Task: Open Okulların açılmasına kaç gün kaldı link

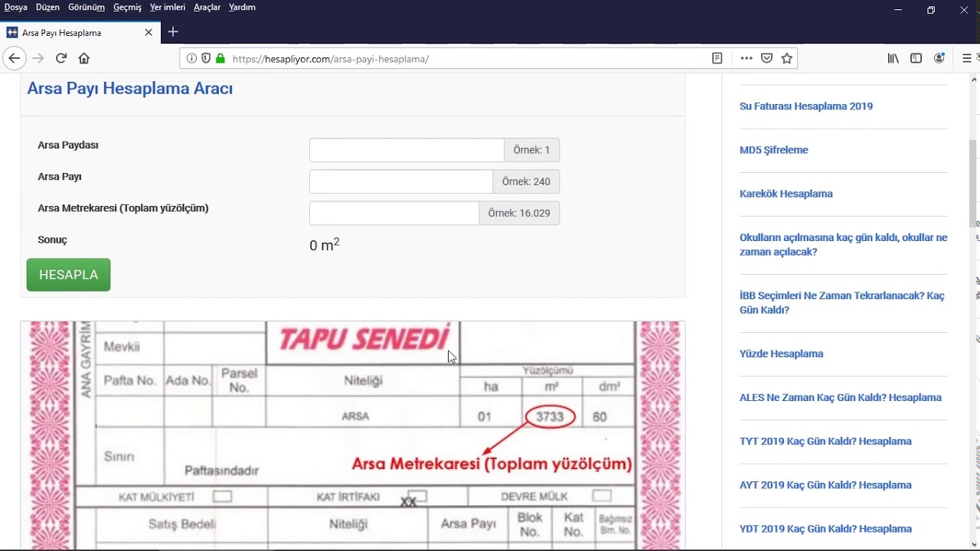Action: point(844,245)
